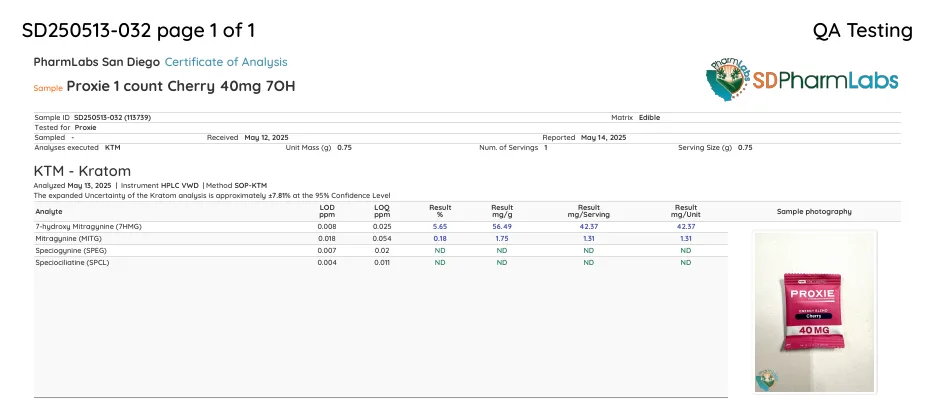
Task: Click Sample ID value 'SD250513-032 (113739)'
Action: click(x=112, y=117)
